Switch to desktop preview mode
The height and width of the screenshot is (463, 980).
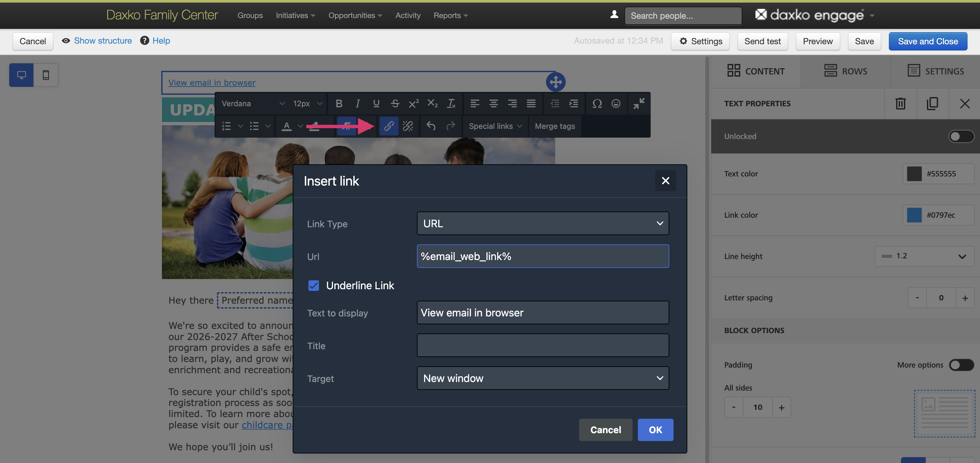[x=21, y=75]
